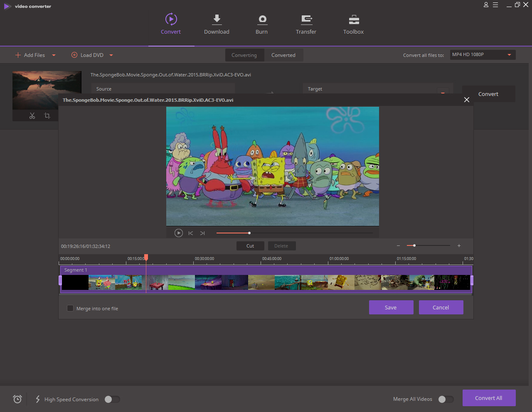Expand Add Files dropdown arrow
The height and width of the screenshot is (412, 532).
pyautogui.click(x=54, y=55)
